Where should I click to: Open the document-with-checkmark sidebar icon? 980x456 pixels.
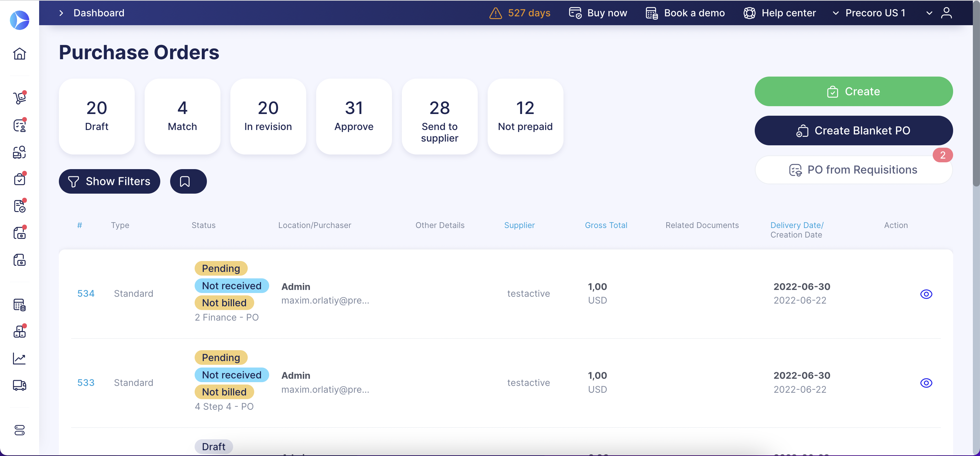19,206
